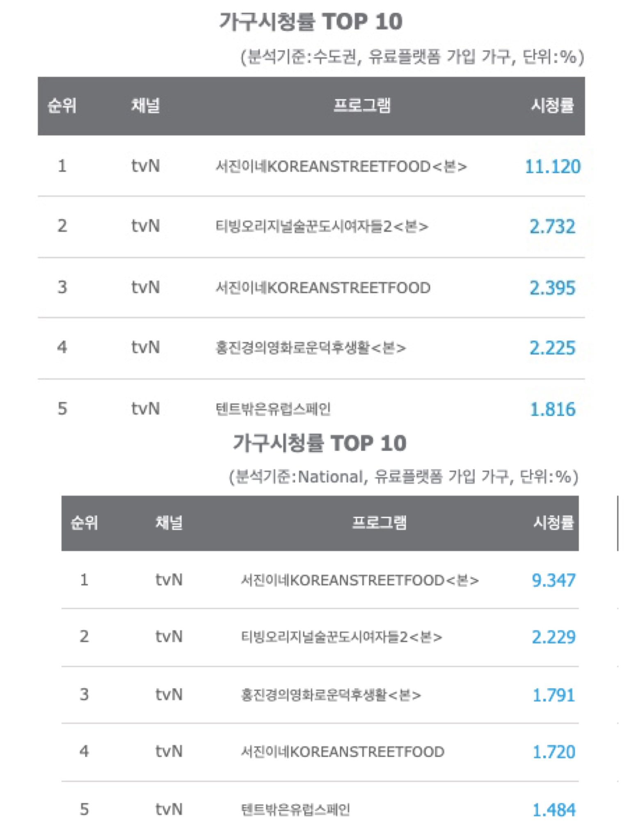Select 텐트밖은유럽스페인 with rating 1.816
This screenshot has width=631, height=840.
273,409
